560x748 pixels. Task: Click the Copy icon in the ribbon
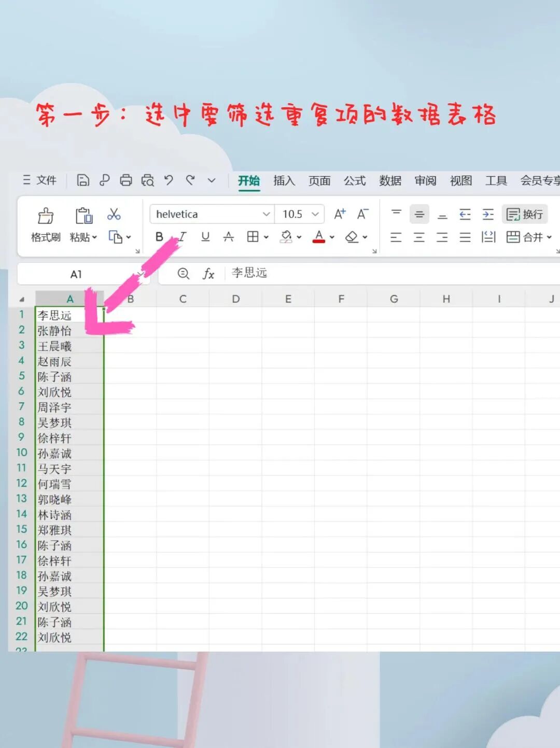click(x=115, y=237)
